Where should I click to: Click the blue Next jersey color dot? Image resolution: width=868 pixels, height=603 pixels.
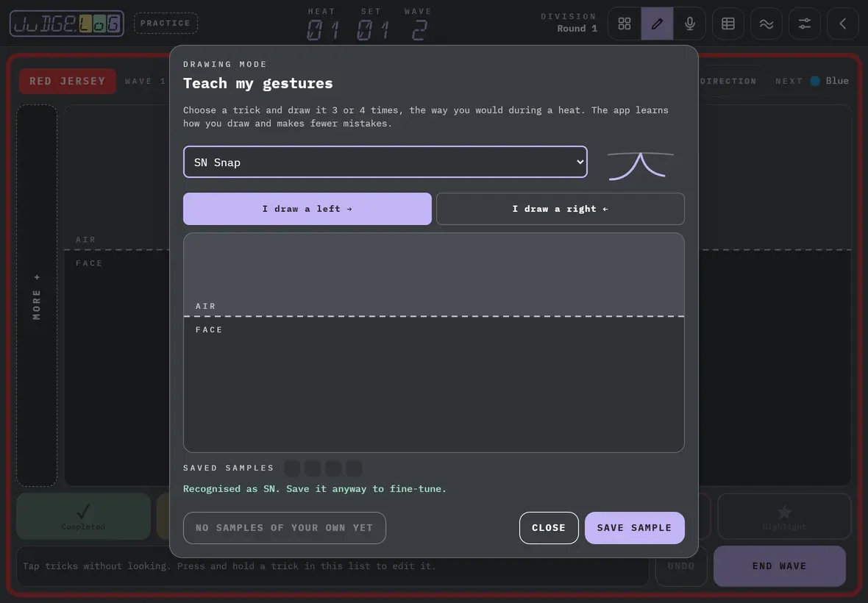(815, 81)
